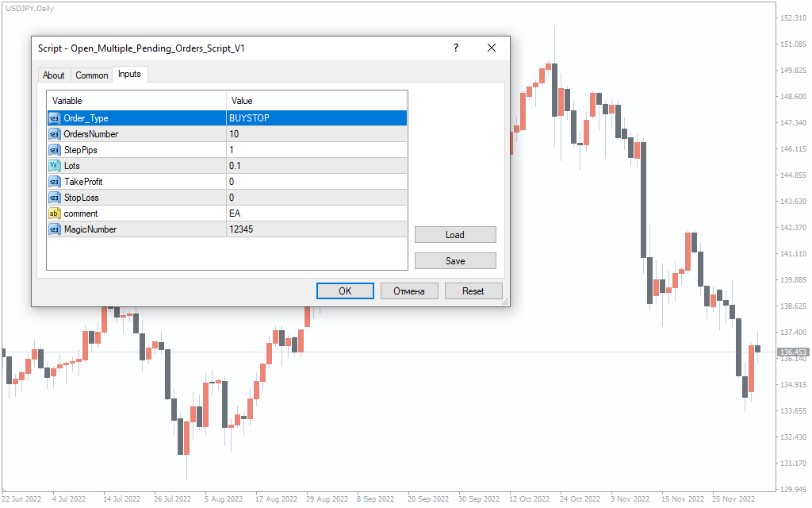Click the Lots double-type icon

pos(54,166)
